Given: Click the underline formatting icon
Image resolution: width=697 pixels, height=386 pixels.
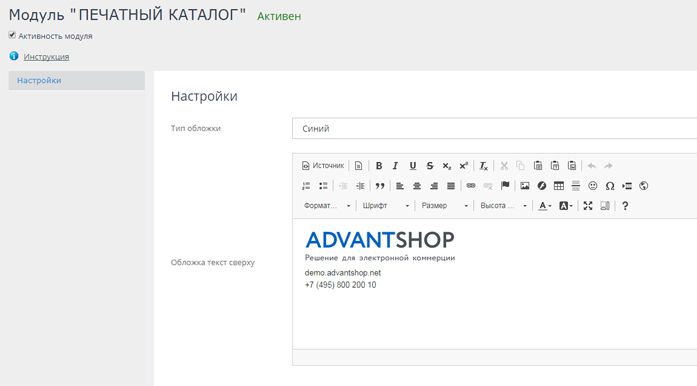Looking at the screenshot, I should 413,166.
